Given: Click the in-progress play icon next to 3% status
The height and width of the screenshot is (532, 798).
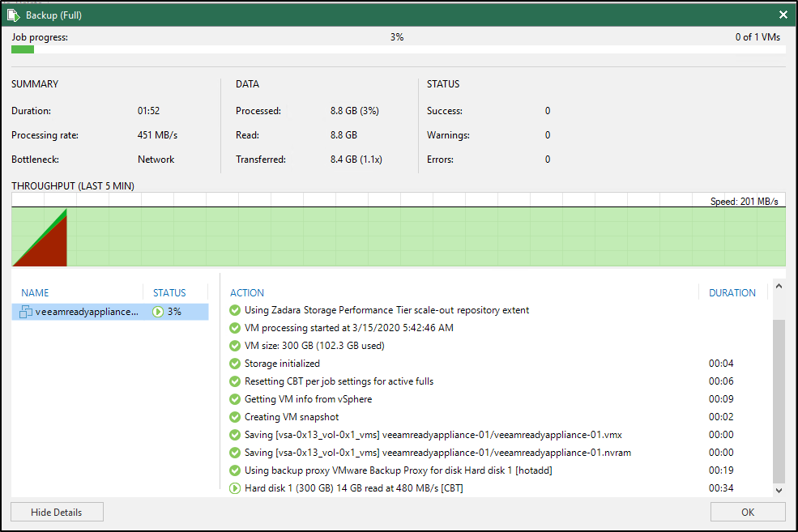Looking at the screenshot, I should point(158,312).
